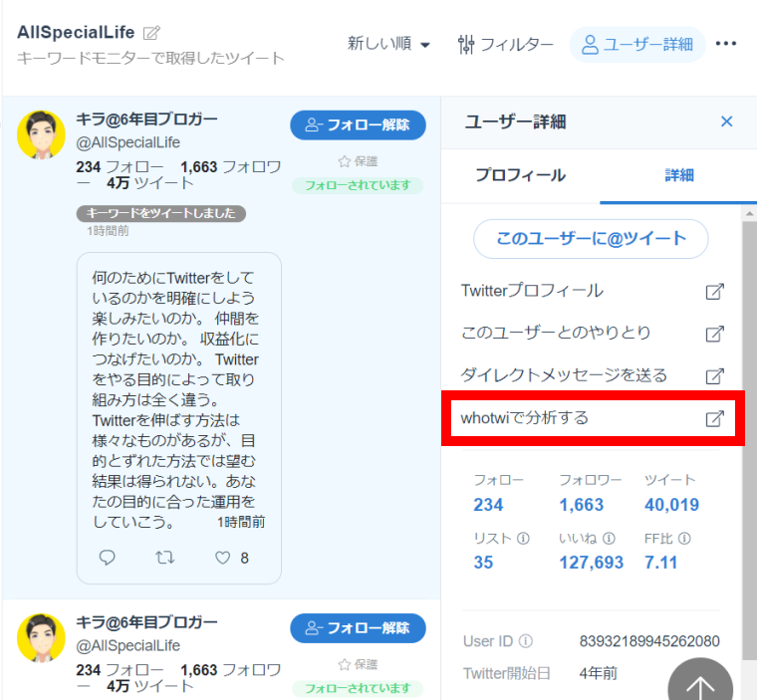Click the reply icon under the tweet
The height and width of the screenshot is (700, 757).
(109, 558)
